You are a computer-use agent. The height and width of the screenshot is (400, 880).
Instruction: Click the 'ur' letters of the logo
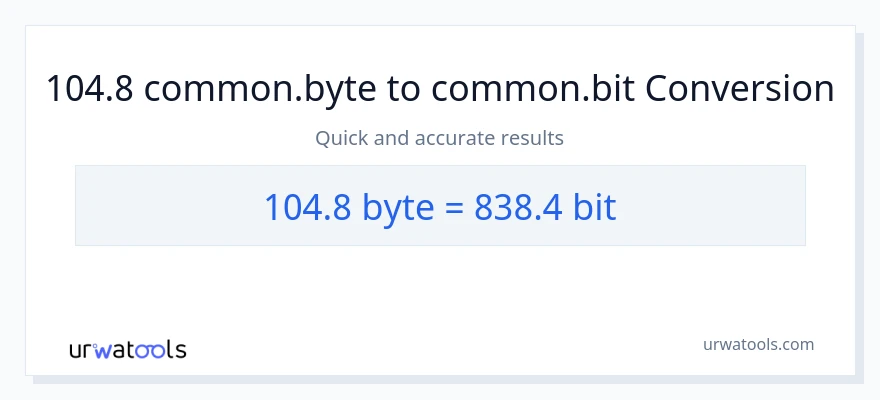[x=81, y=350]
